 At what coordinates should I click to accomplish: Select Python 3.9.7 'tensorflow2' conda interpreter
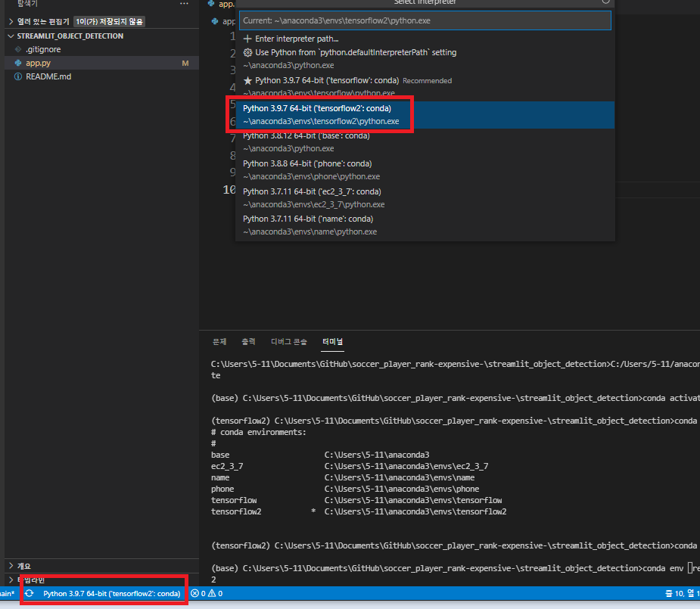pyautogui.click(x=425, y=115)
